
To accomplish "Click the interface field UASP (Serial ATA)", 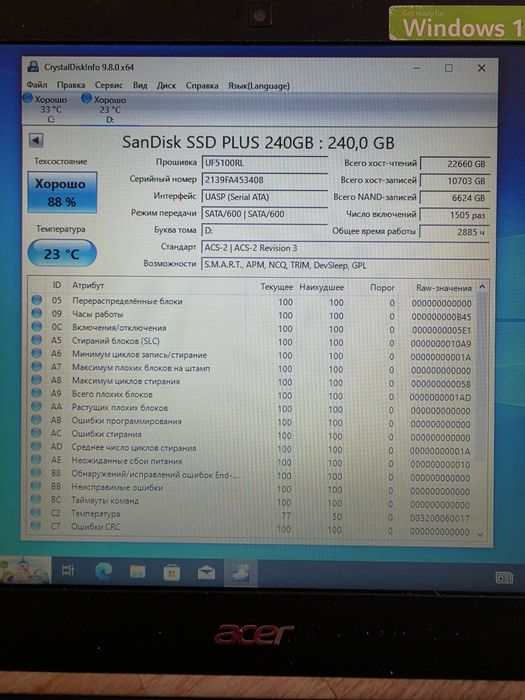I will tap(264, 197).
